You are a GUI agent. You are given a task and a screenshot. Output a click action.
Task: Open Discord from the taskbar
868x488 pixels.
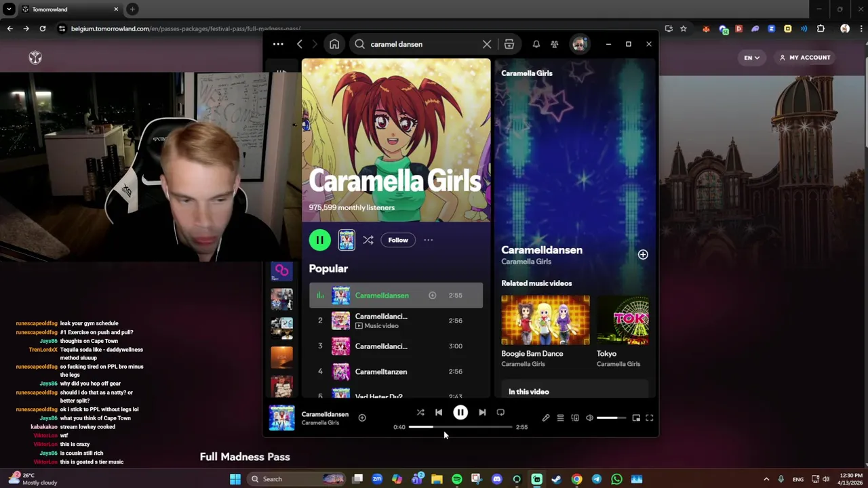(x=497, y=479)
